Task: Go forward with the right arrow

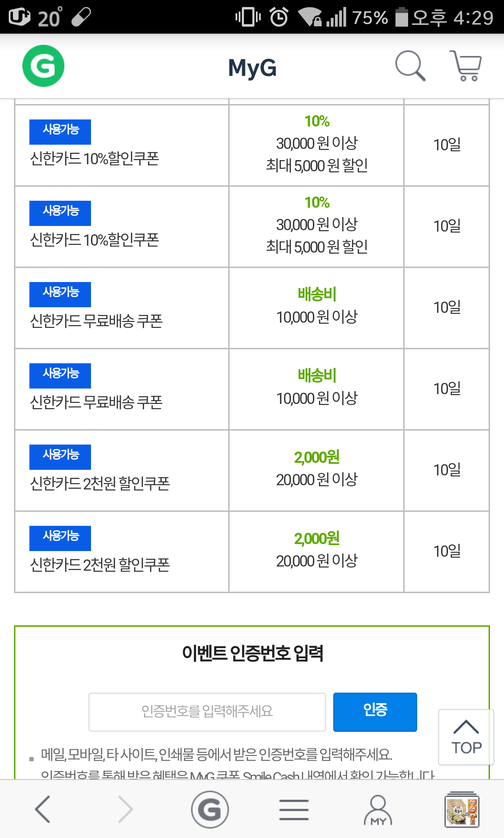Action: [125, 809]
